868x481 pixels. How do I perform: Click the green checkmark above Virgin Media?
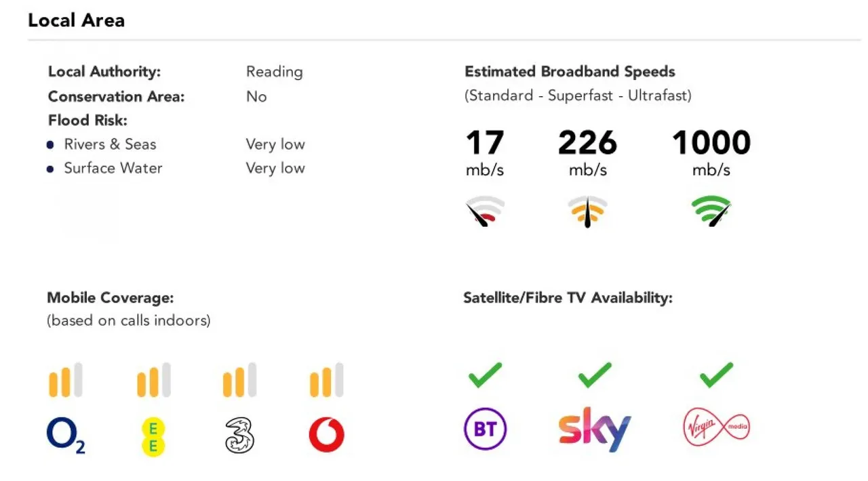[716, 375]
